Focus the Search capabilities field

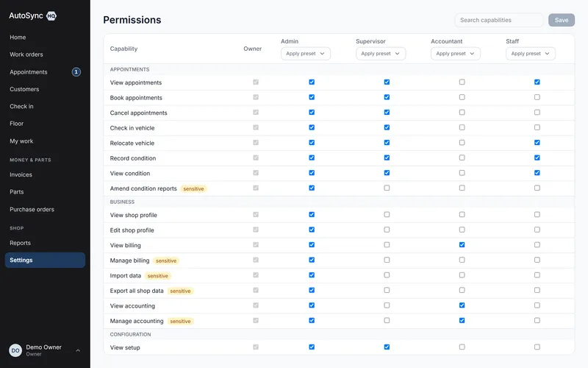(499, 20)
